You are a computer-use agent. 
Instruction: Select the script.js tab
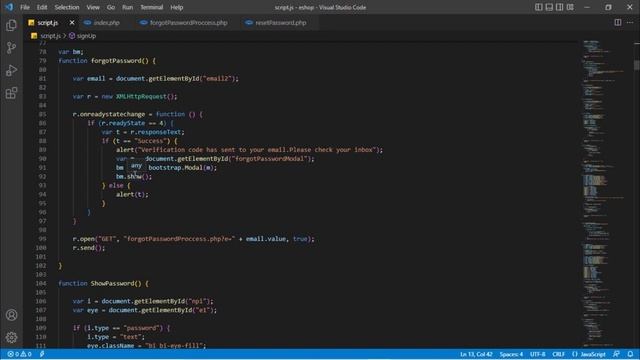point(48,23)
